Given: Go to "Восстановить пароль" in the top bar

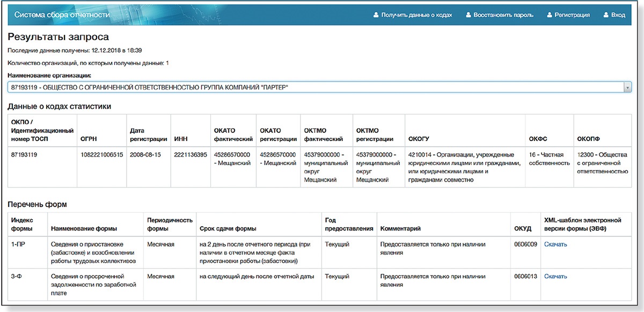Looking at the screenshot, I should pos(503,15).
